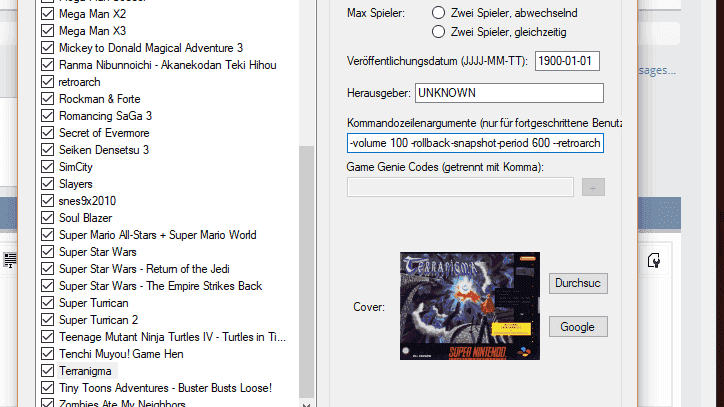
Task: Uncheck the Seiken Densetsu 3 checkbox
Action: click(48, 150)
